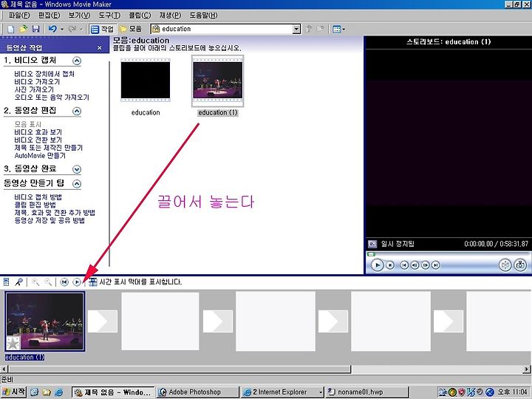Click the Open Project folder icon
The width and height of the screenshot is (532, 399).
click(x=23, y=29)
